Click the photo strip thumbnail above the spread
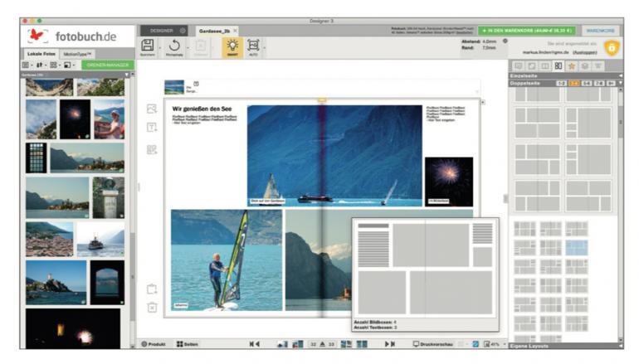639x364 pixels. click(x=174, y=87)
